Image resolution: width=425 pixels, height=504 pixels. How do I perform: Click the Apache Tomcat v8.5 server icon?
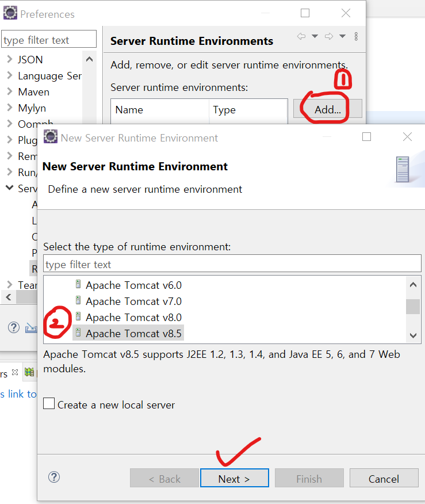pos(78,333)
